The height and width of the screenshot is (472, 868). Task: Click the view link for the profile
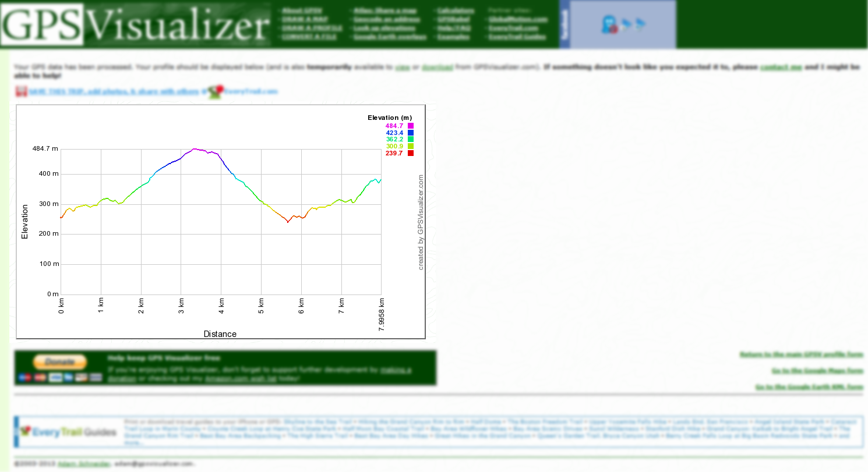[402, 67]
